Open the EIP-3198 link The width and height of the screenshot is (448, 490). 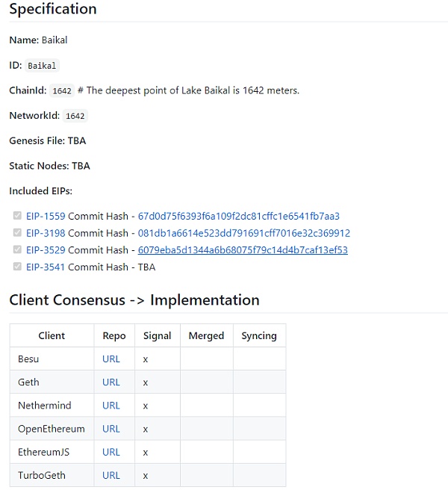point(46,233)
